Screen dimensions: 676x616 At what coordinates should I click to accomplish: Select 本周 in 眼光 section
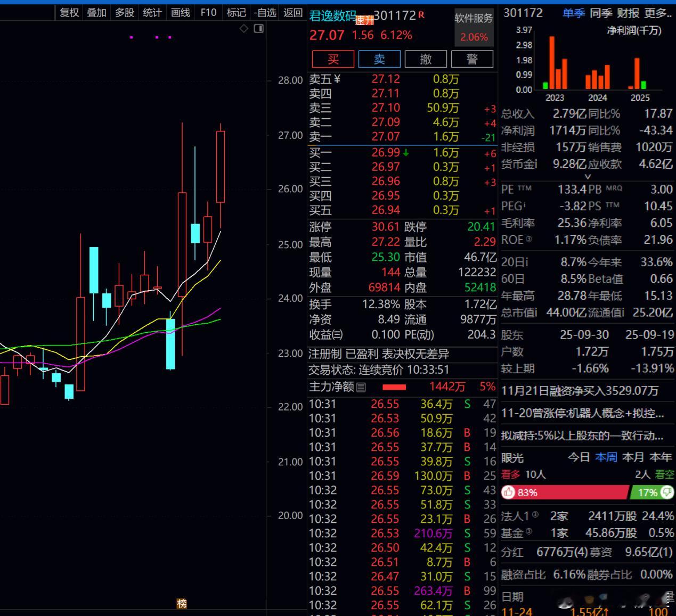[x=606, y=457]
